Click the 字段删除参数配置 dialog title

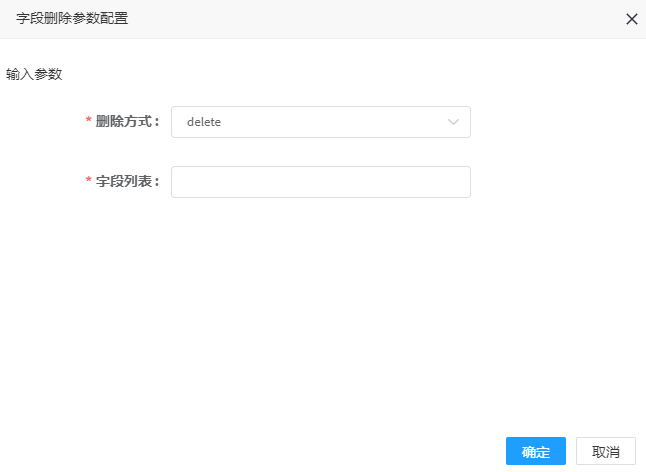72,19
